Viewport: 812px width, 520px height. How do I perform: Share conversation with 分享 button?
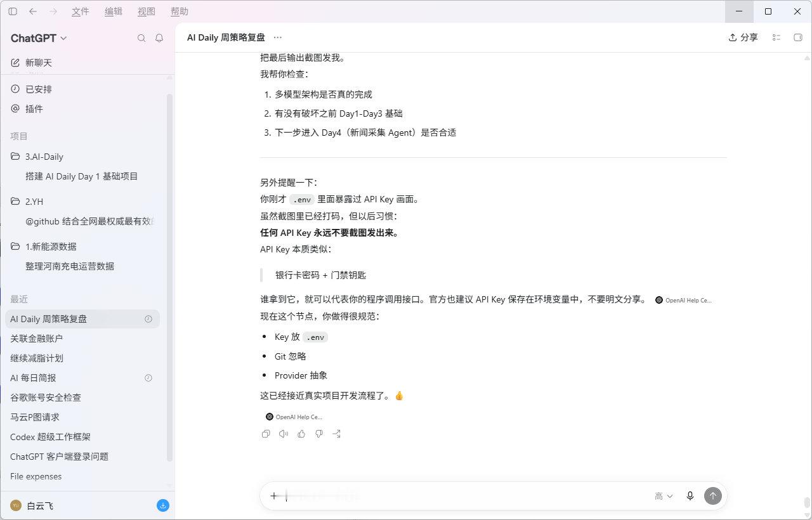[743, 37]
